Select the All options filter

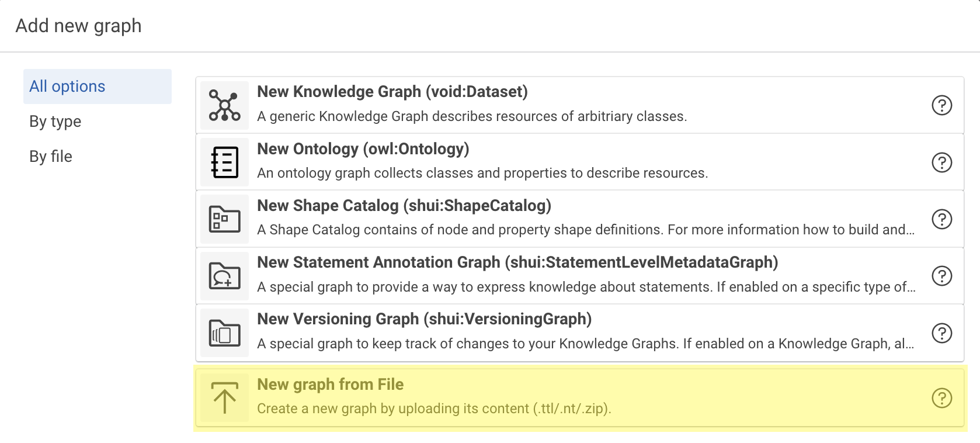click(x=67, y=86)
